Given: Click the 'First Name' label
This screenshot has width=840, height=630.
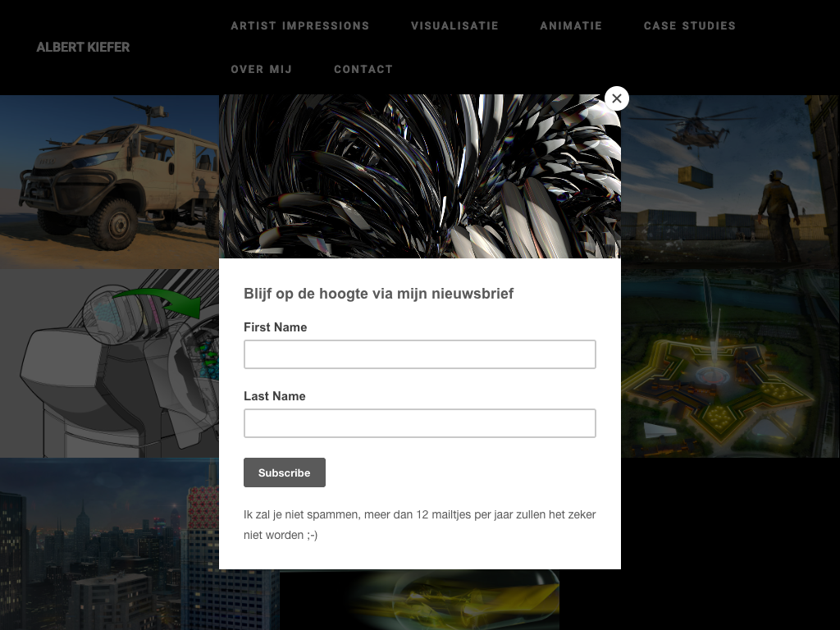Looking at the screenshot, I should coord(276,327).
